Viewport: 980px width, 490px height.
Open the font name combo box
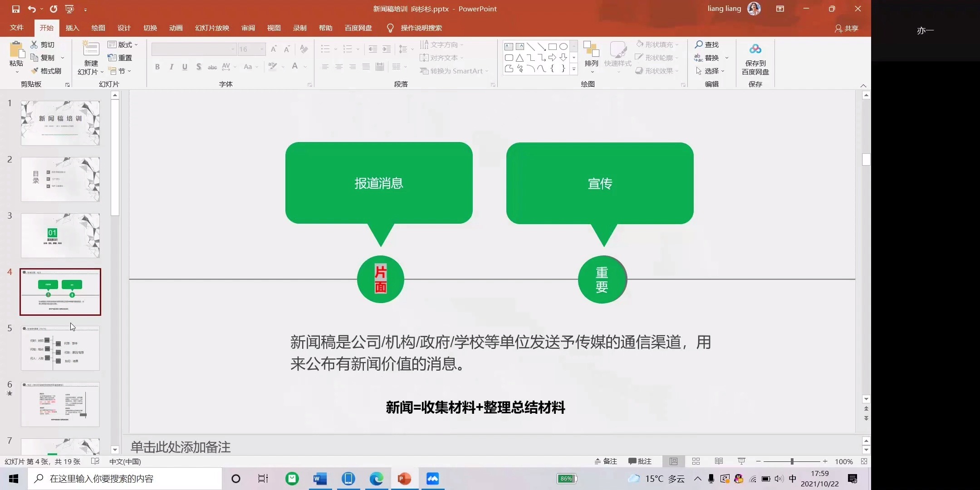pyautogui.click(x=194, y=49)
